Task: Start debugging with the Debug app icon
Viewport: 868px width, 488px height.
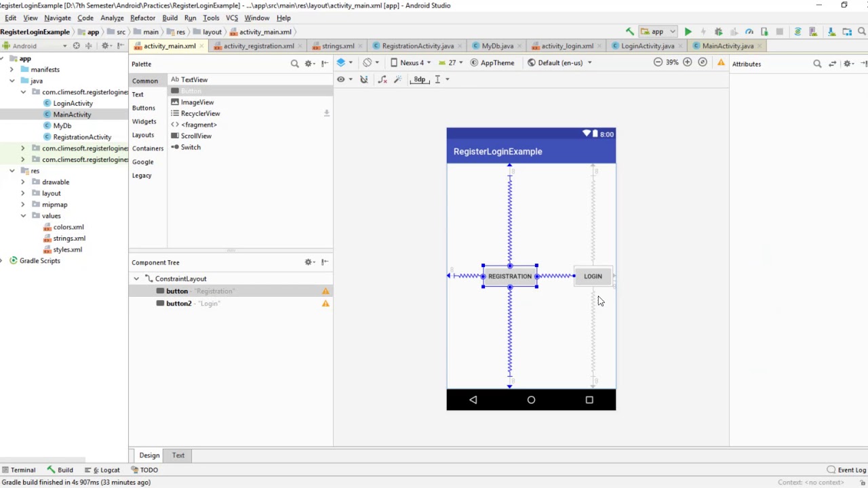Action: 718,32
